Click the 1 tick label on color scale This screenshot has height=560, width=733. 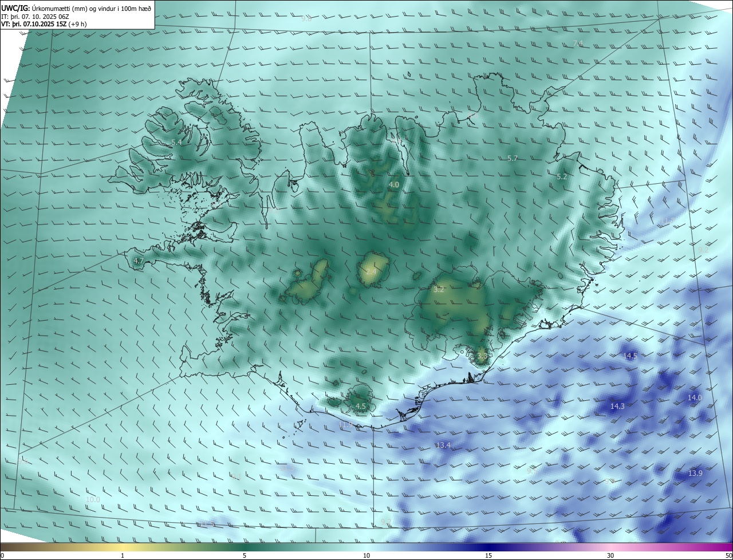tap(123, 555)
